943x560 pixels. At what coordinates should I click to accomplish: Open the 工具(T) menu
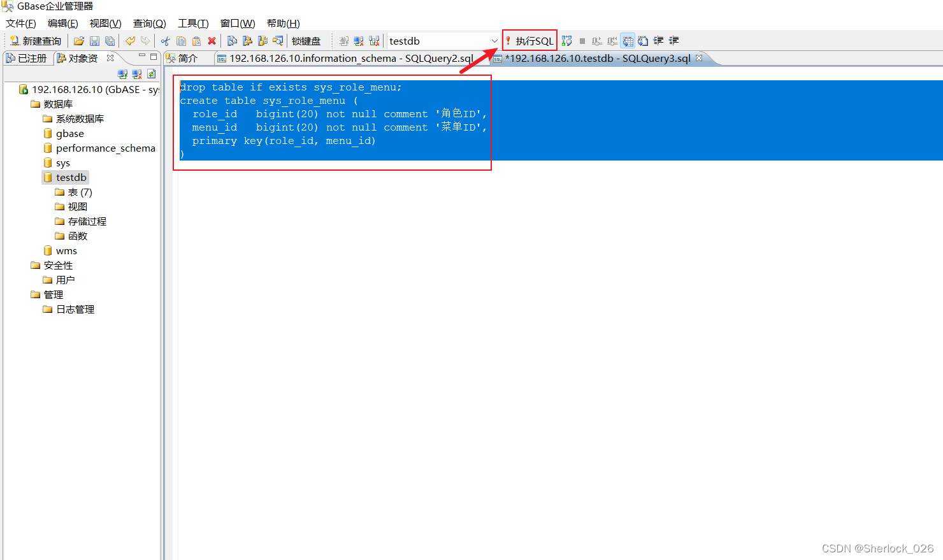(x=193, y=23)
